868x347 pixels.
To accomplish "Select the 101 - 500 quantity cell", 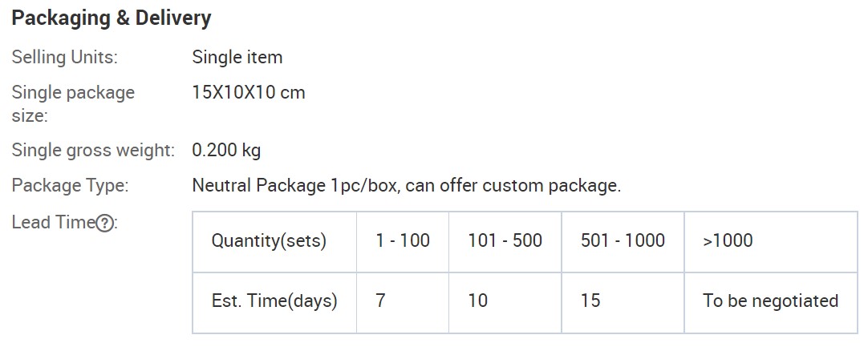I will [x=505, y=242].
